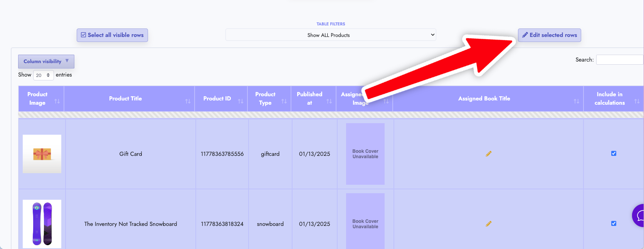
Task: Focus the Search input field
Action: (x=620, y=60)
